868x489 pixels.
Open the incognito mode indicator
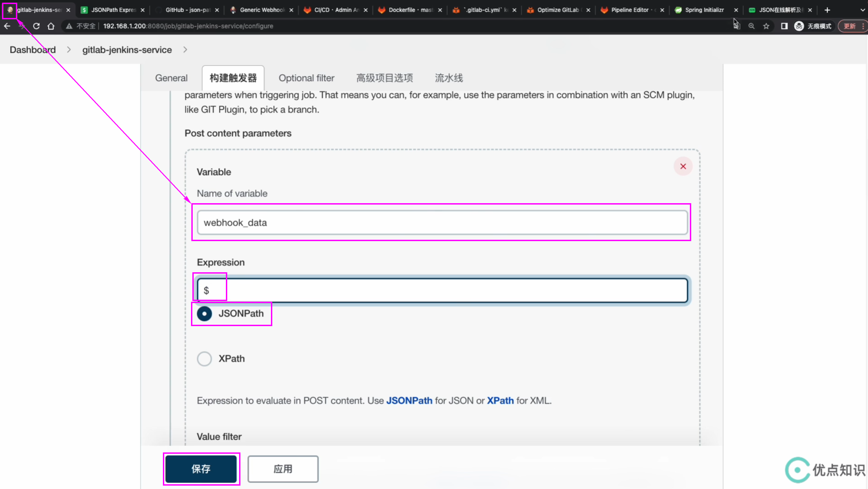(813, 26)
